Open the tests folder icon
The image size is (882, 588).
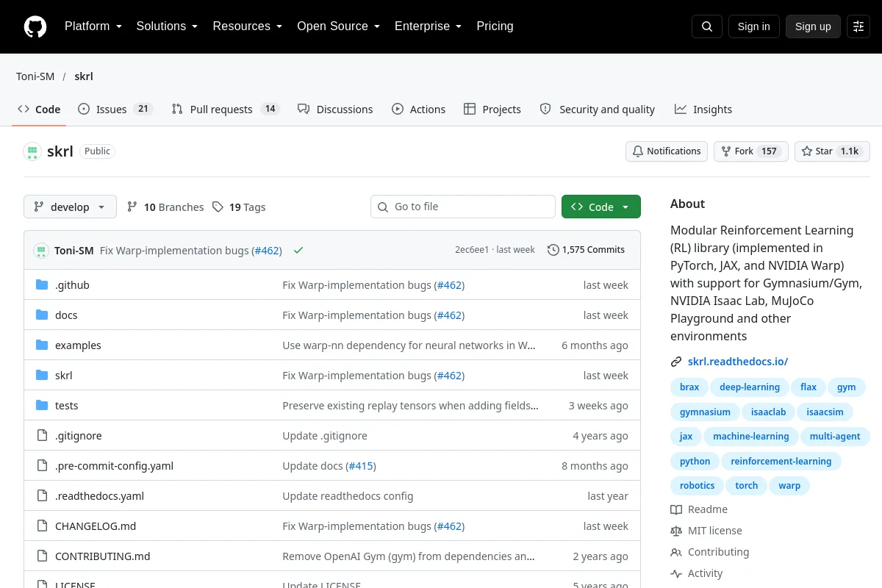[42, 405]
